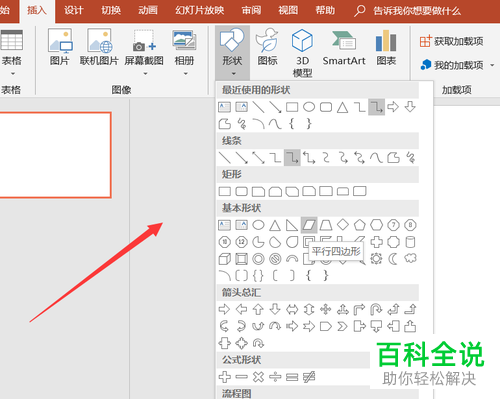Choose the highlighted elbow arrow connector in 线条
The height and width of the screenshot is (399, 500).
point(292,158)
